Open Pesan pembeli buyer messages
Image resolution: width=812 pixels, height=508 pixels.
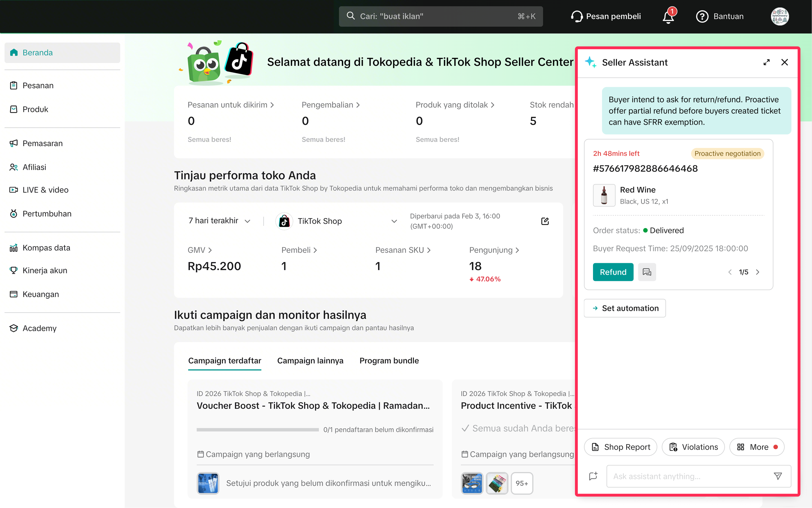[x=606, y=16]
